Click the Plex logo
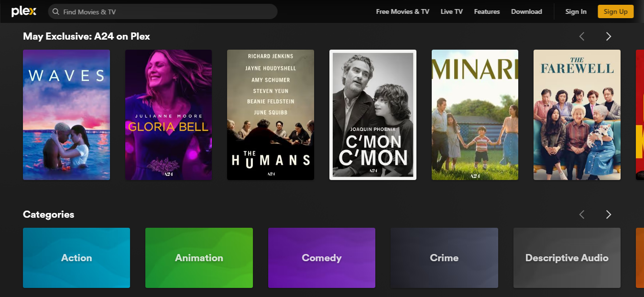The image size is (644, 297). [23, 11]
